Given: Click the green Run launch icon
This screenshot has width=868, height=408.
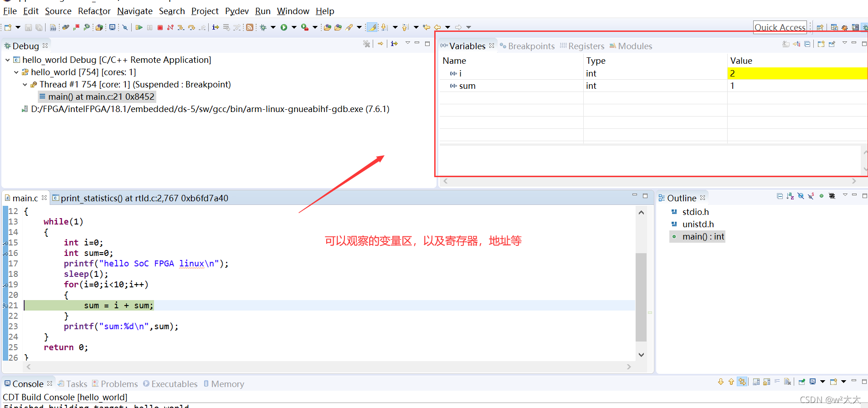Looking at the screenshot, I should tap(284, 27).
